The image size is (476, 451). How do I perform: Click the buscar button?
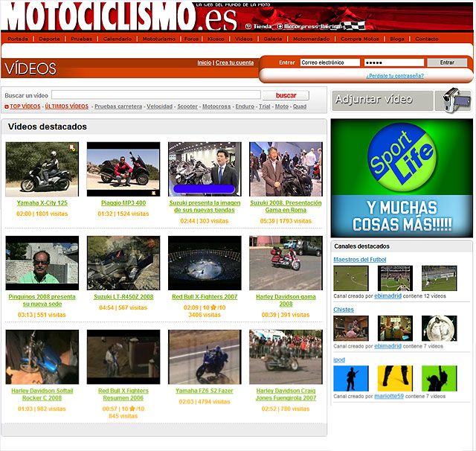point(286,95)
